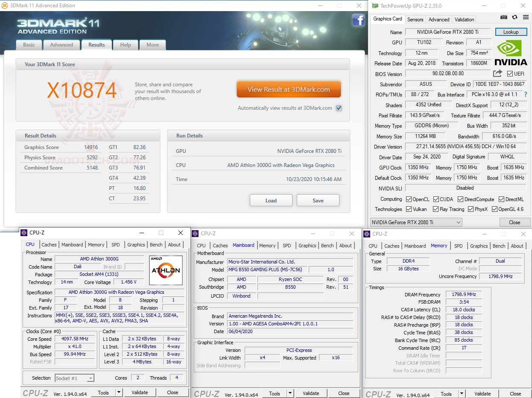Click Mainboard Model MPG B550 GAMING PLUS field
Image resolution: width=532 pixels, height=398 pixels.
pos(267,269)
